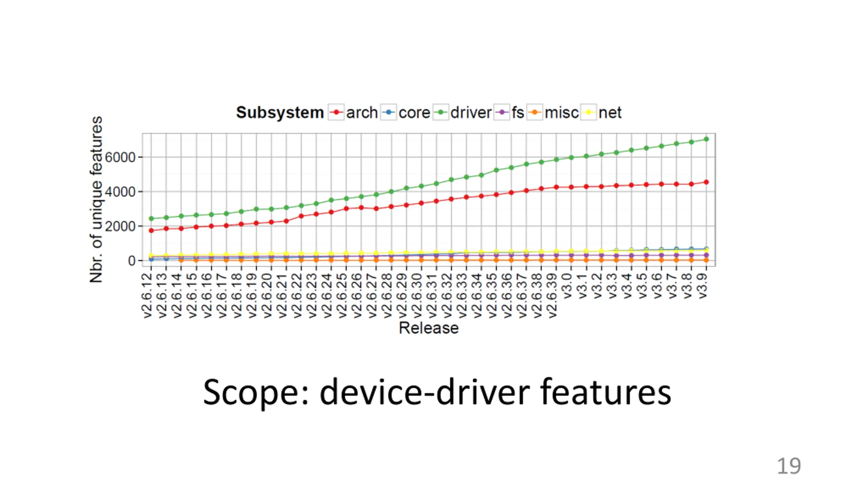
Task: Click the x-axis tick label v3.3
Action: (x=612, y=286)
